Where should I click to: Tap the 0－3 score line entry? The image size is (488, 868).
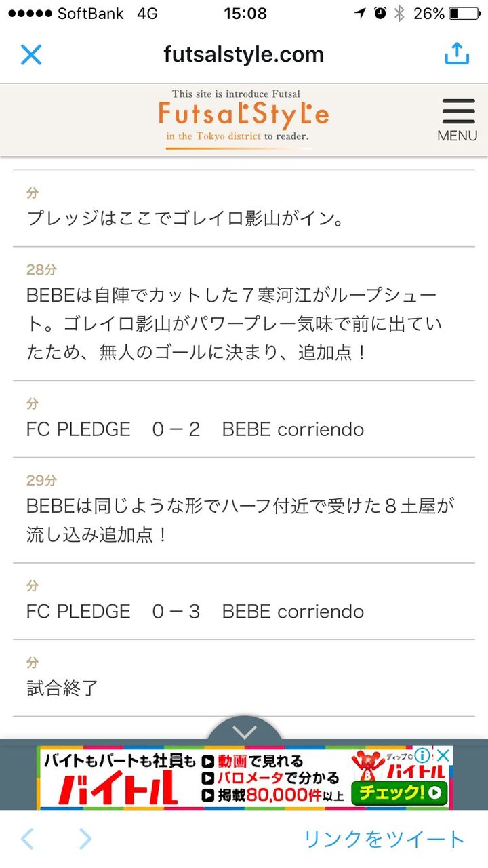(244, 601)
